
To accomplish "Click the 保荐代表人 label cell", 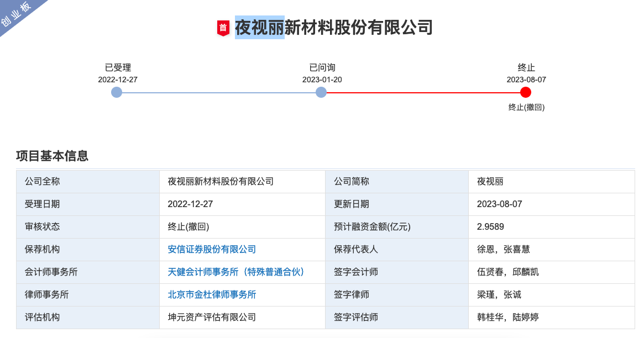I will [397, 250].
